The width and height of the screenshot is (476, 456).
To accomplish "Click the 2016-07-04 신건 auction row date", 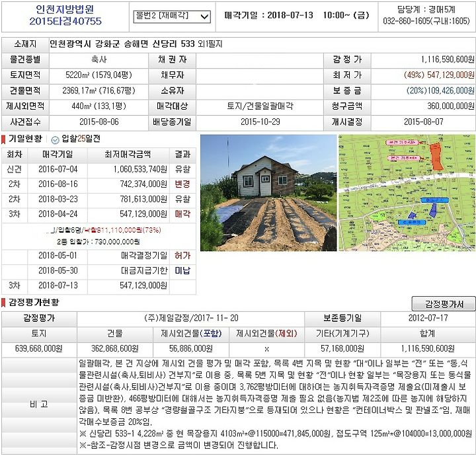I will point(58,169).
